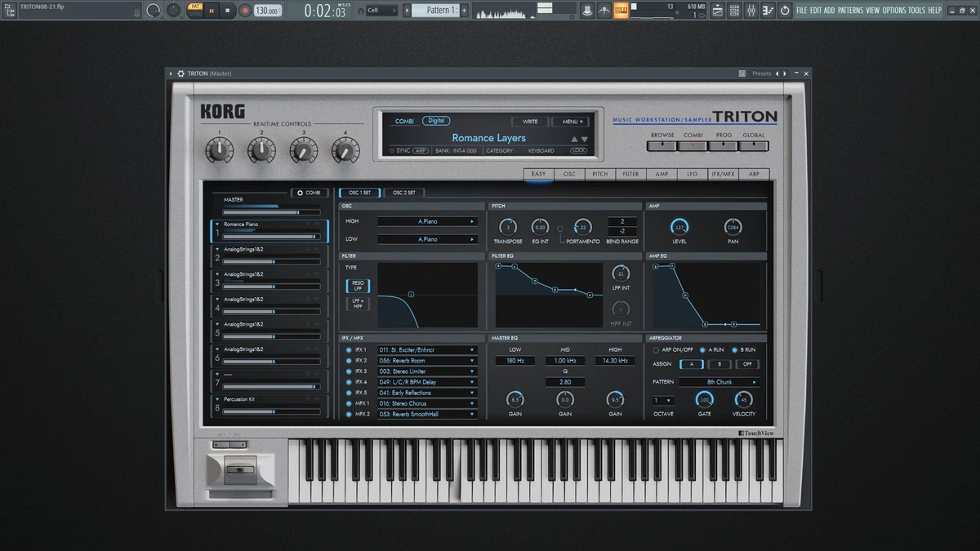
Task: Select previous program with up triangle
Action: click(574, 139)
